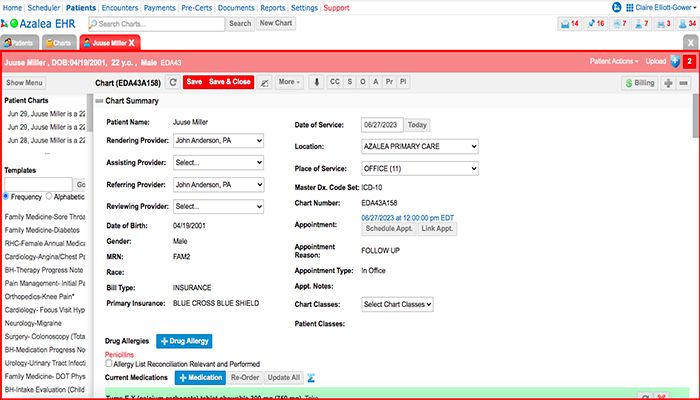Click the microphone dictation icon
700x400 pixels.
pos(317,82)
